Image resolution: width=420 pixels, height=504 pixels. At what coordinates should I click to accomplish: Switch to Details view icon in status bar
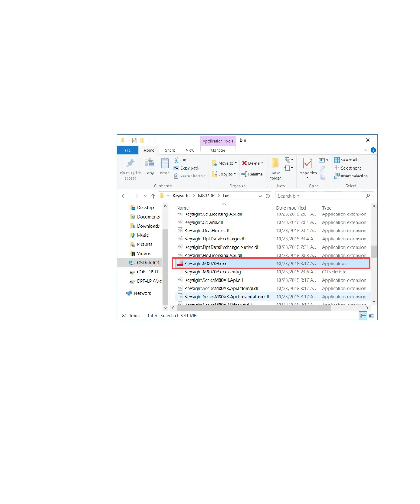tap(363, 316)
